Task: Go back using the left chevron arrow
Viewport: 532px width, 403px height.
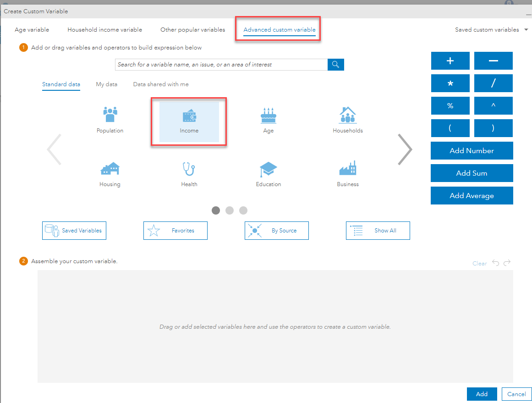Action: coord(54,149)
